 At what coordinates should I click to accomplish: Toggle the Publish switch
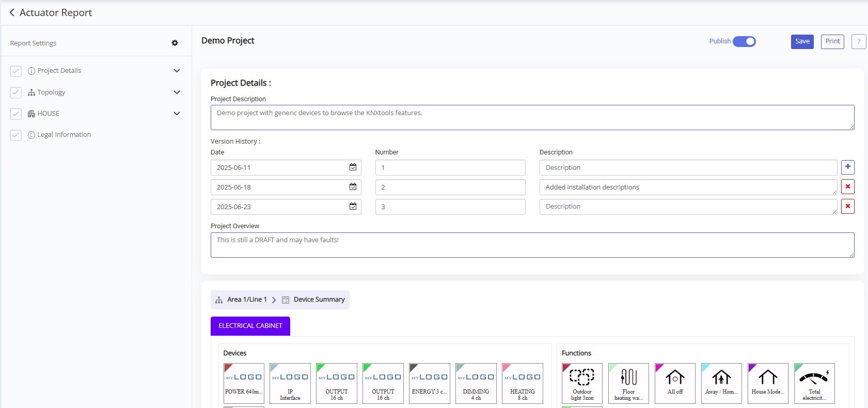click(x=744, y=41)
